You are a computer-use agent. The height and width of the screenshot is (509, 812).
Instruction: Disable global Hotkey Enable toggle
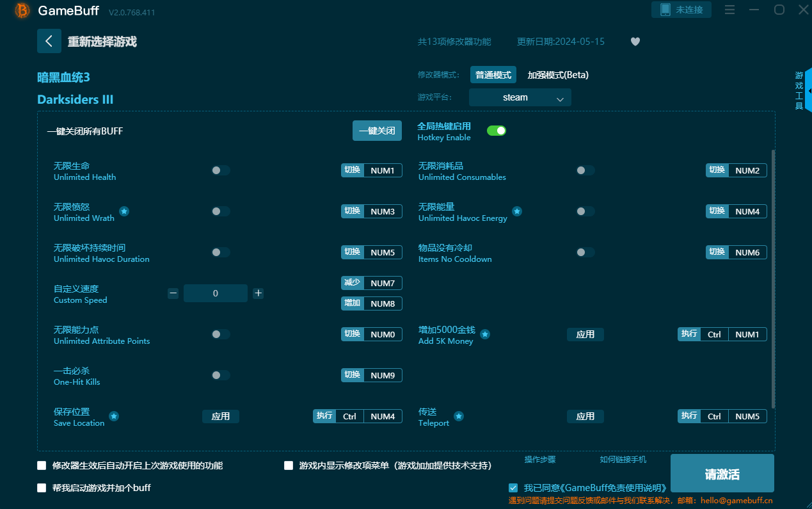[497, 131]
